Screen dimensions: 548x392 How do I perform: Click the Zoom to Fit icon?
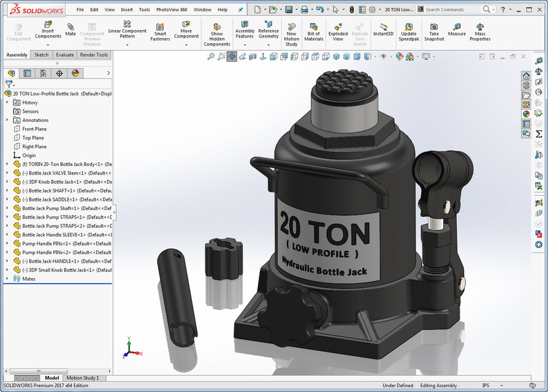(x=211, y=56)
